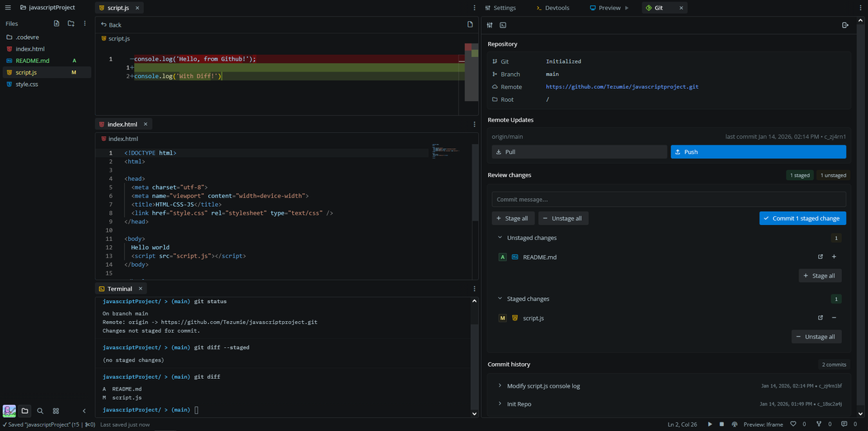Collapse the Unstaged changes section
Screen dimensions: 868x431
click(499, 238)
